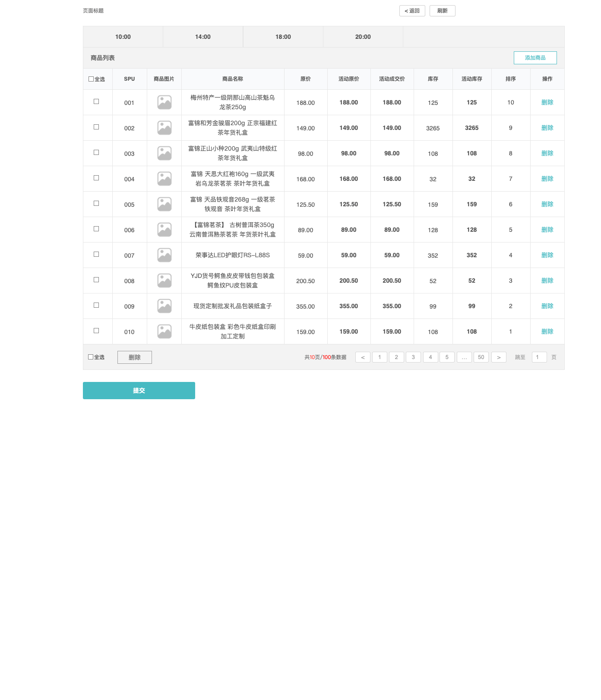Viewport: 601px width, 700px height.
Task: Click the 添加商品 add product button
Action: [535, 58]
